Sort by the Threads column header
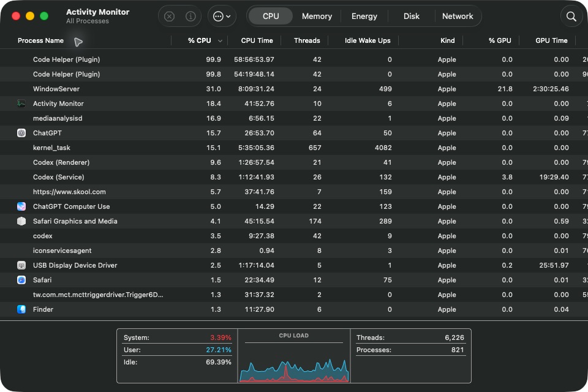Image resolution: width=588 pixels, height=392 pixels. pos(307,40)
